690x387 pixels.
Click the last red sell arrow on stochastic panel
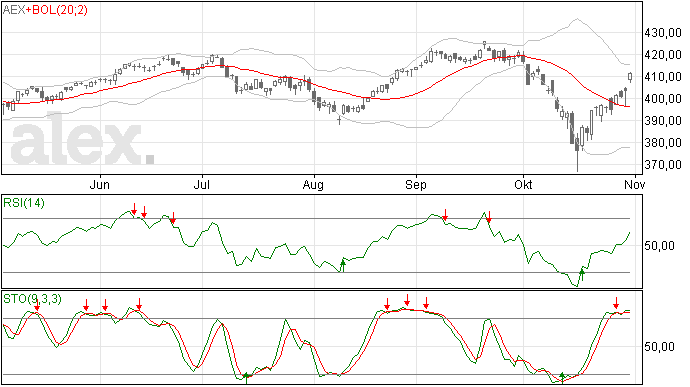coord(616,302)
